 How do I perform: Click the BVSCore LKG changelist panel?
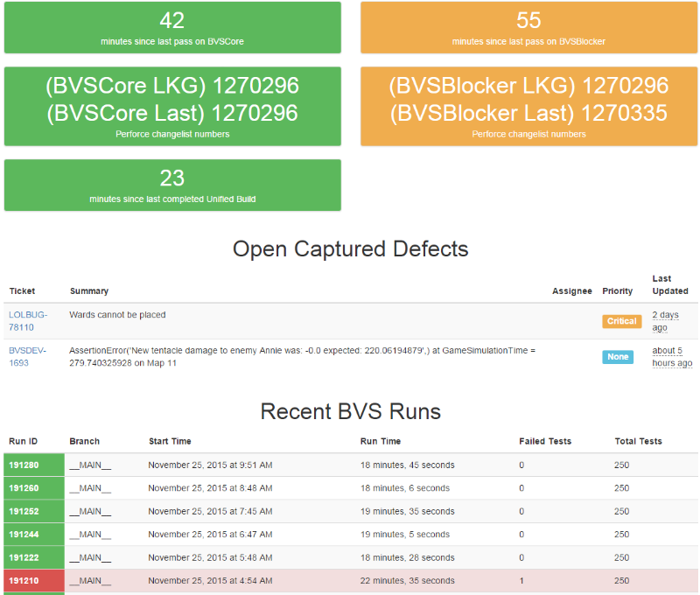tap(172, 106)
